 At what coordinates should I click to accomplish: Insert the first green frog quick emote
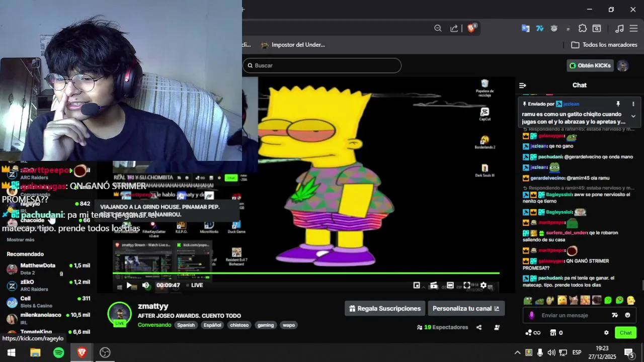(528, 301)
